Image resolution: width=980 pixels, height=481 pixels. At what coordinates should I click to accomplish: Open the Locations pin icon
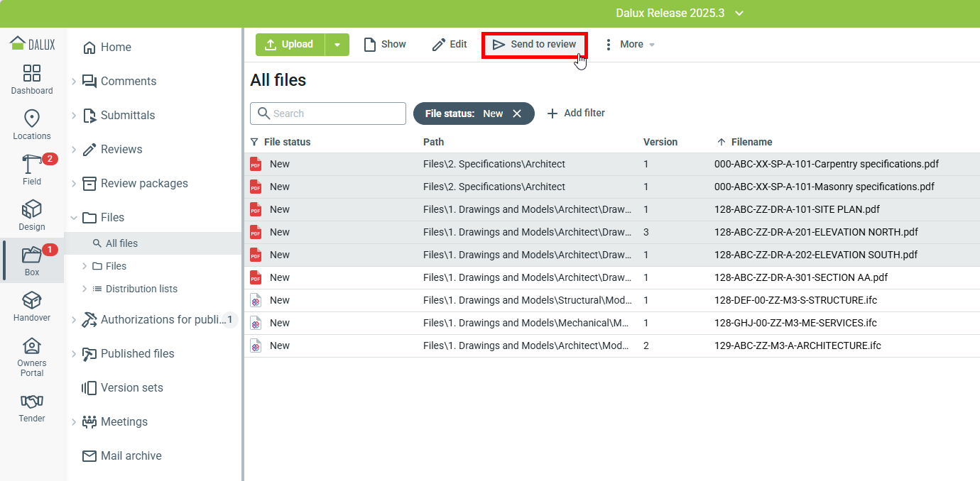tap(32, 118)
